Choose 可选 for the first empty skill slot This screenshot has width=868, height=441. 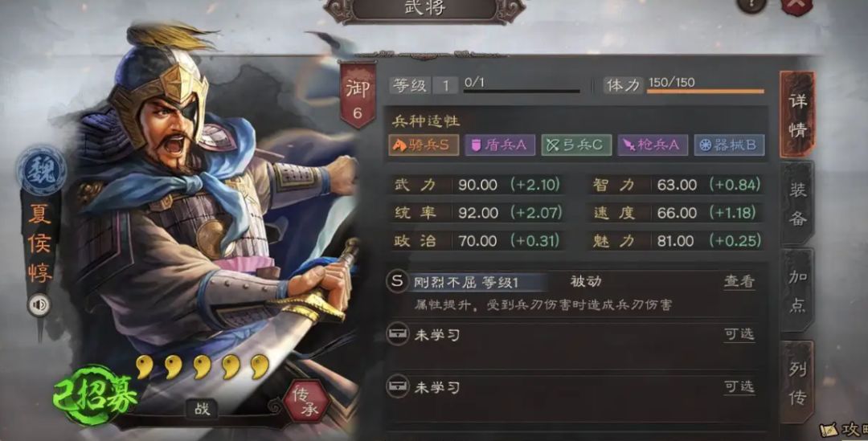[x=739, y=334]
